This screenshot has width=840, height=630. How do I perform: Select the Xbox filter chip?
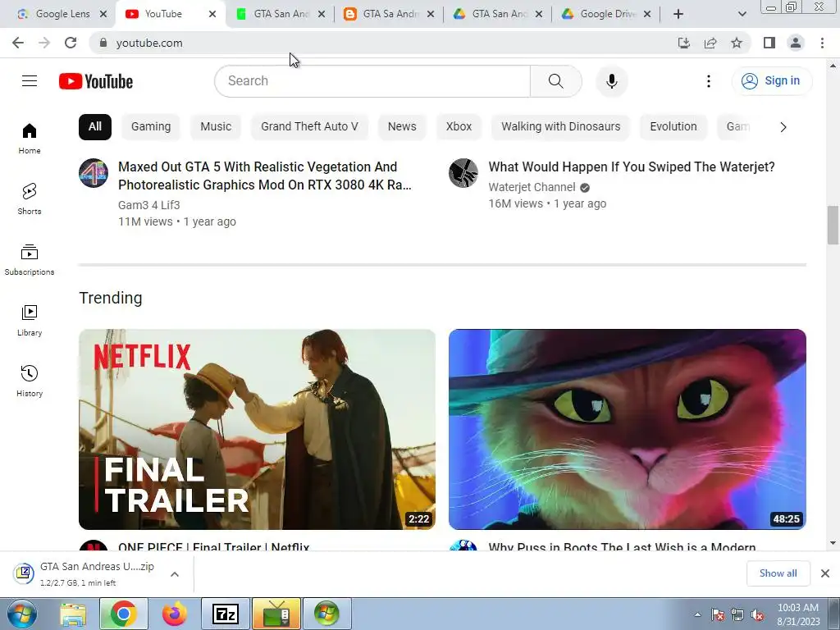459,127
